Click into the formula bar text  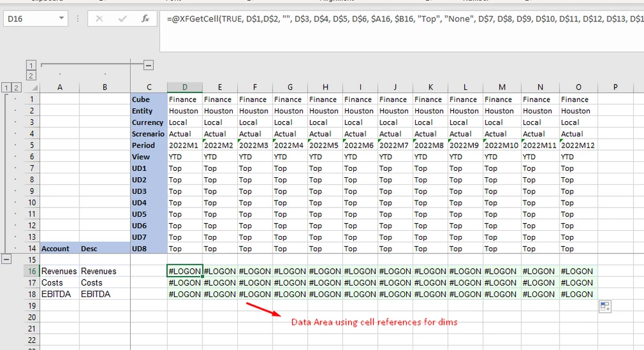(402, 19)
